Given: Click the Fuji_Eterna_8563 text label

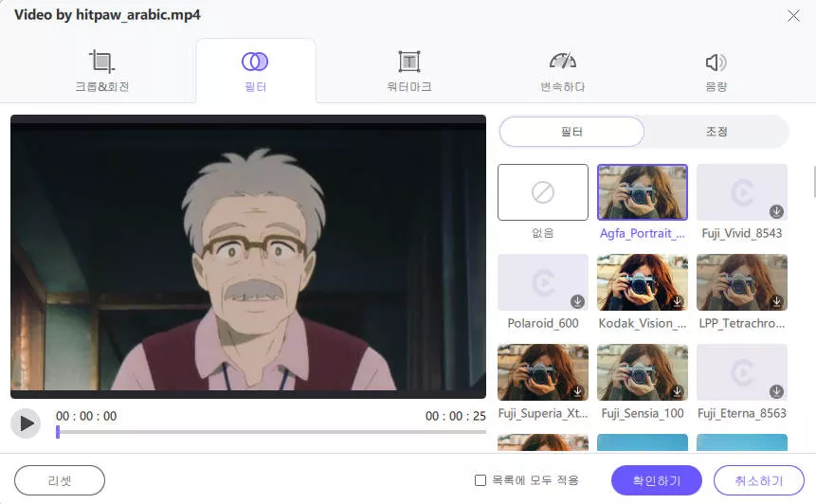Looking at the screenshot, I should pyautogui.click(x=741, y=413).
